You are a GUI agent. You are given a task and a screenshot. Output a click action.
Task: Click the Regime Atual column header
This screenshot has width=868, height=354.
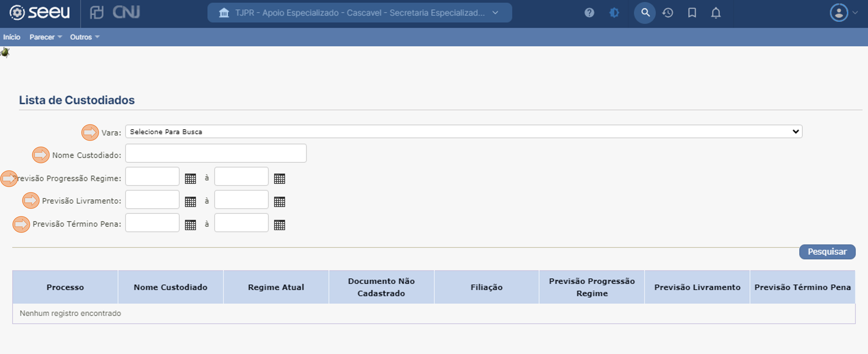click(x=276, y=287)
